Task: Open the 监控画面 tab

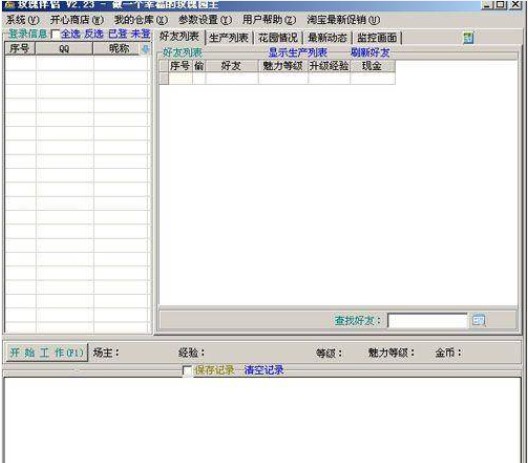Action: click(377, 38)
